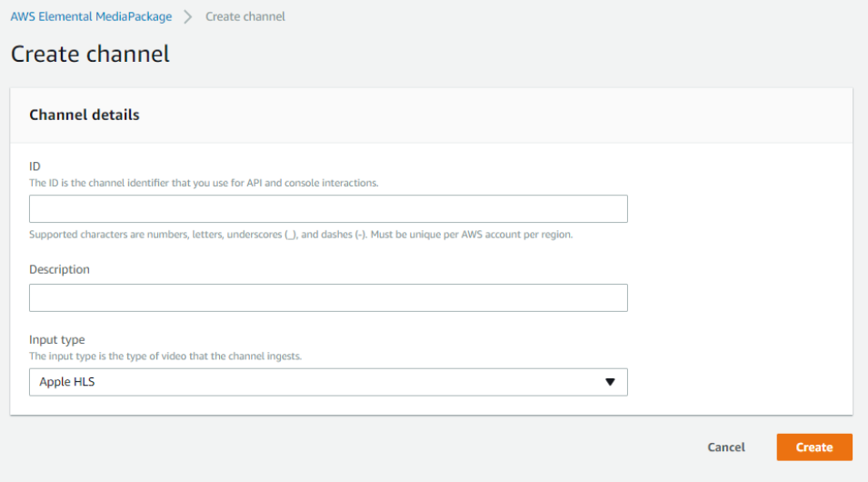Click the Input type field label
Image resolution: width=868 pixels, height=482 pixels.
pos(56,340)
